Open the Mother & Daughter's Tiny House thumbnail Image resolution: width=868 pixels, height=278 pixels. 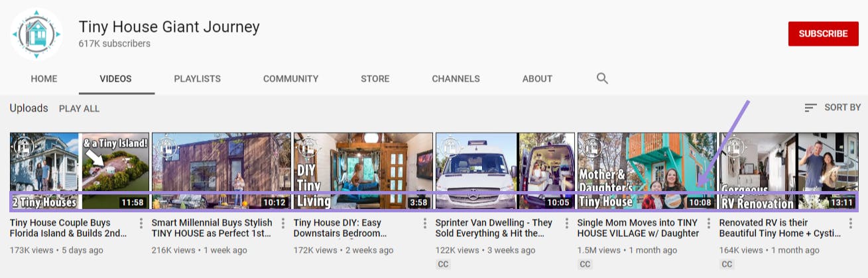[647, 171]
